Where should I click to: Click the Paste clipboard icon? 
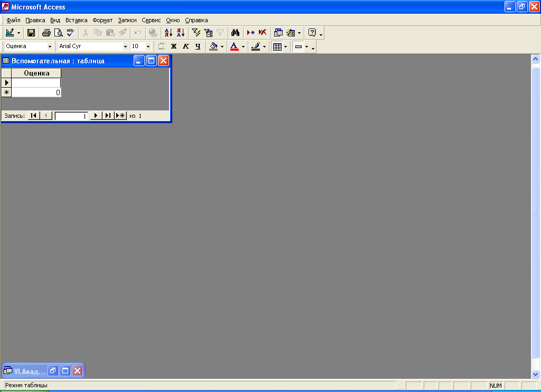(x=110, y=33)
